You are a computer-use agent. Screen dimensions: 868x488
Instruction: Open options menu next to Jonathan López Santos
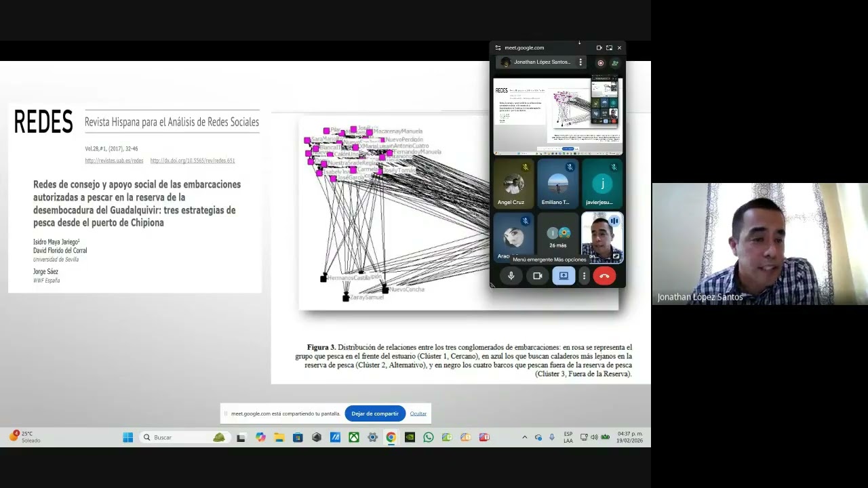click(x=580, y=62)
